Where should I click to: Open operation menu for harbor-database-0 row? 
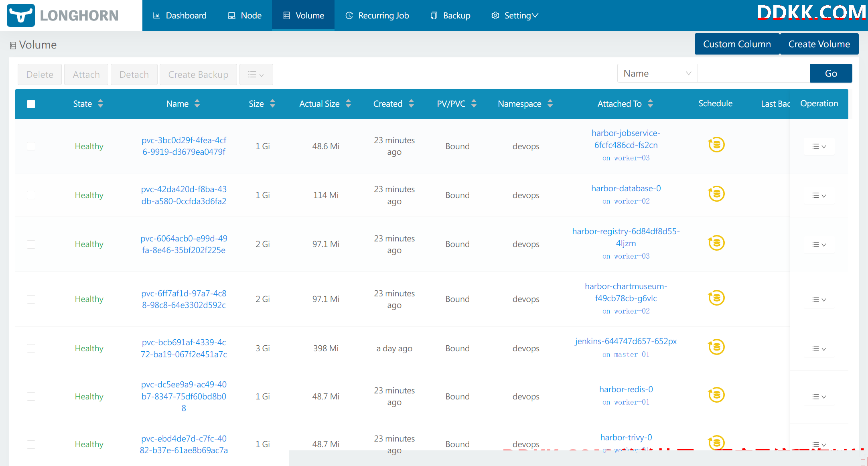pos(819,196)
